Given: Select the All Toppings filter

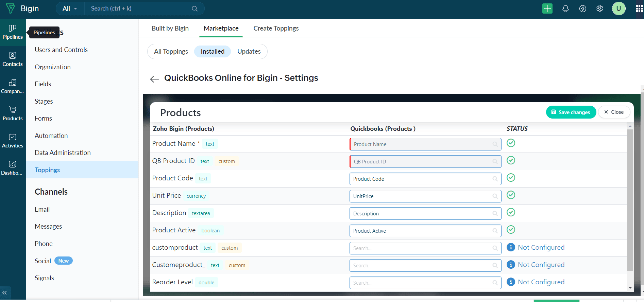Looking at the screenshot, I should (x=171, y=52).
